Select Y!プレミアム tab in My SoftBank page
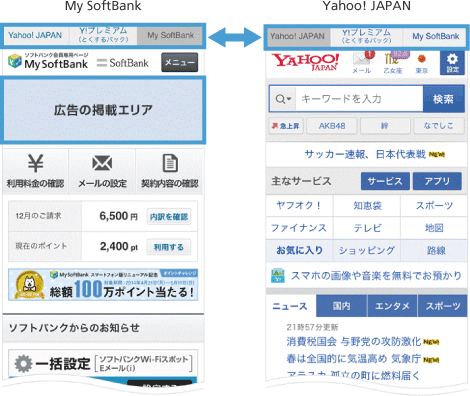470x396 pixels. [x=103, y=35]
